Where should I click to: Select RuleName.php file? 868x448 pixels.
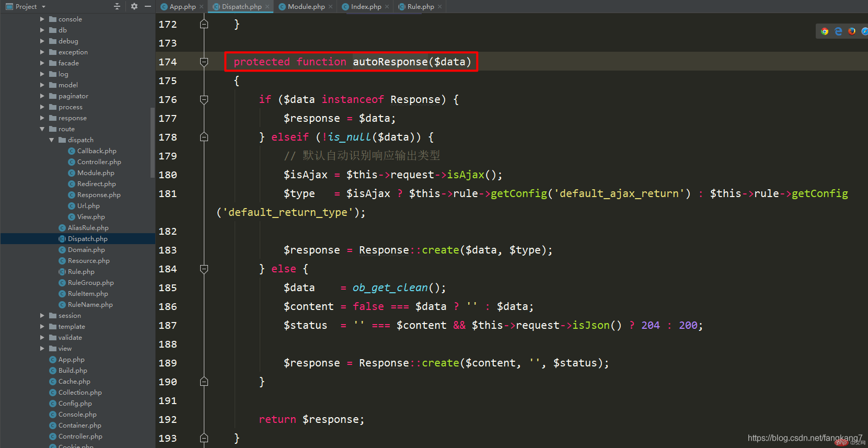click(x=90, y=304)
